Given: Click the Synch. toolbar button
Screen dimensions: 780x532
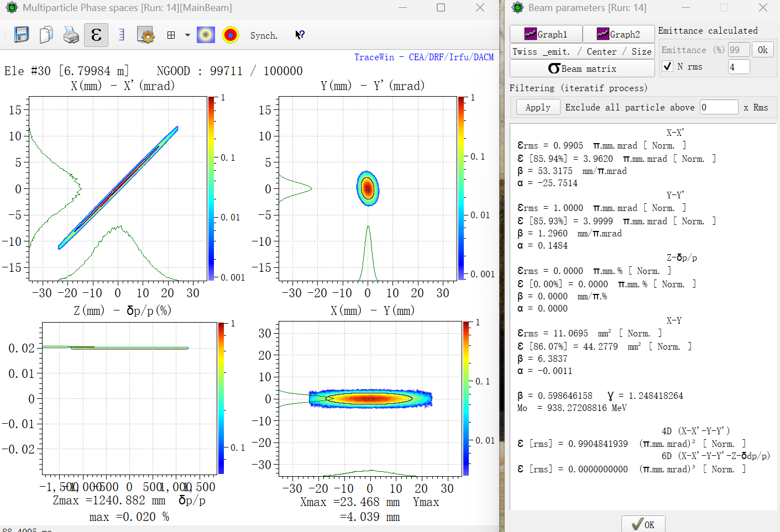Looking at the screenshot, I should coord(264,35).
